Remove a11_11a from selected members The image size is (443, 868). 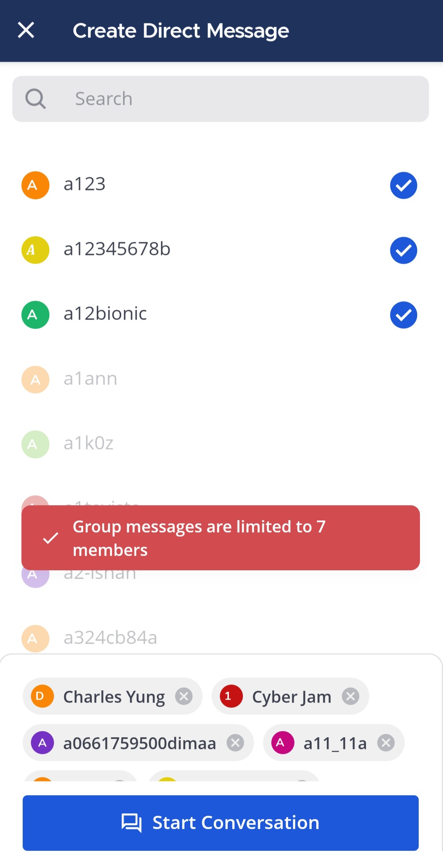pyautogui.click(x=386, y=743)
